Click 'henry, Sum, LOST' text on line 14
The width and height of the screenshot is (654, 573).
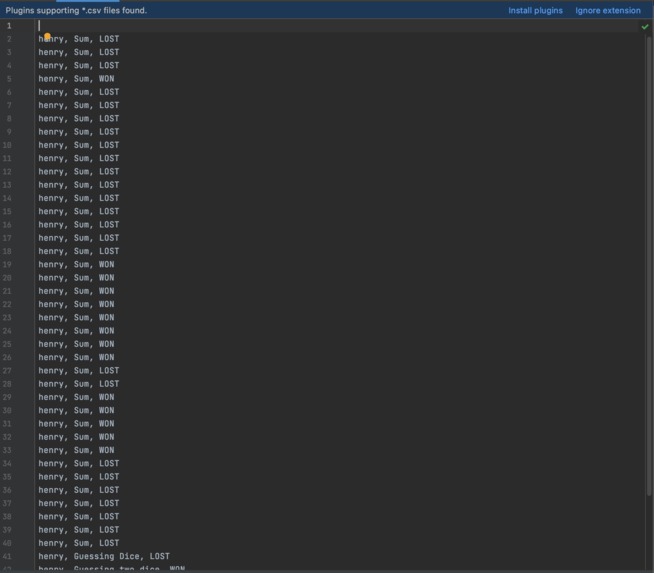(79, 198)
